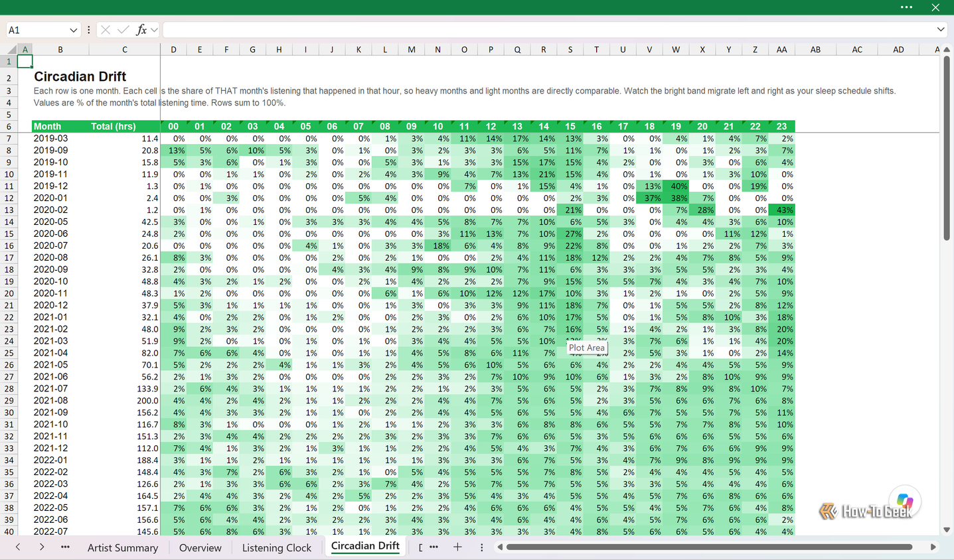
Task: Add a new sheet with plus button
Action: tap(457, 547)
